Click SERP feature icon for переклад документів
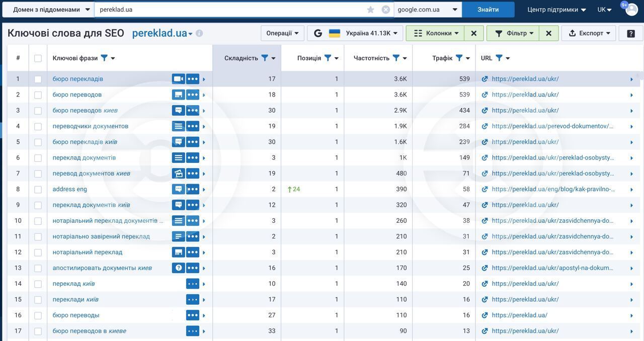This screenshot has height=341, width=644. (178, 157)
